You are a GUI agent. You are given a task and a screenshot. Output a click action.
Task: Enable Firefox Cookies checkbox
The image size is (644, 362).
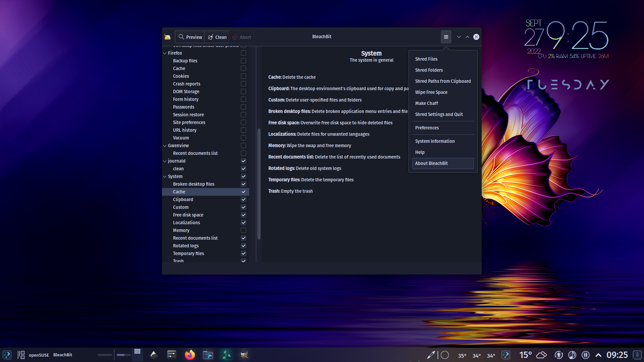click(x=244, y=76)
